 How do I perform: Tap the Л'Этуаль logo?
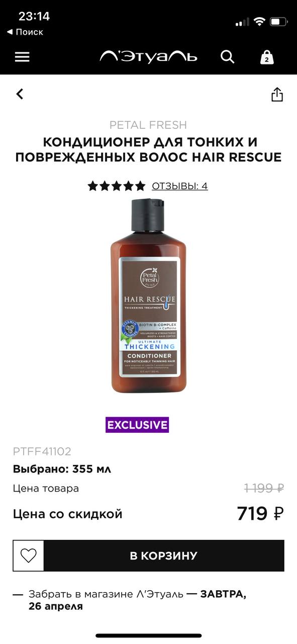148,56
